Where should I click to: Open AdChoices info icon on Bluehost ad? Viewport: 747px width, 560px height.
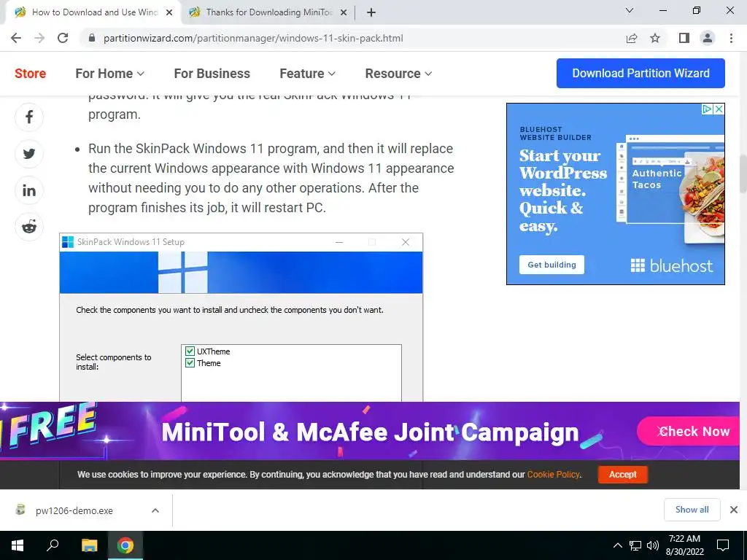(707, 109)
